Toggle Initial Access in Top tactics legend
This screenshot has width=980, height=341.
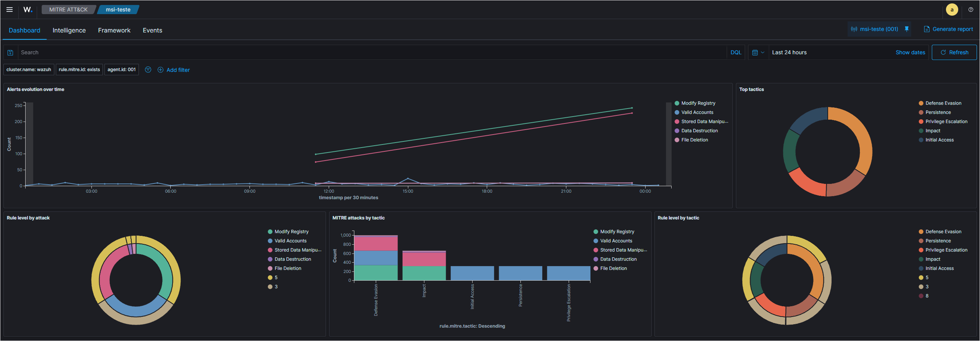(x=936, y=140)
